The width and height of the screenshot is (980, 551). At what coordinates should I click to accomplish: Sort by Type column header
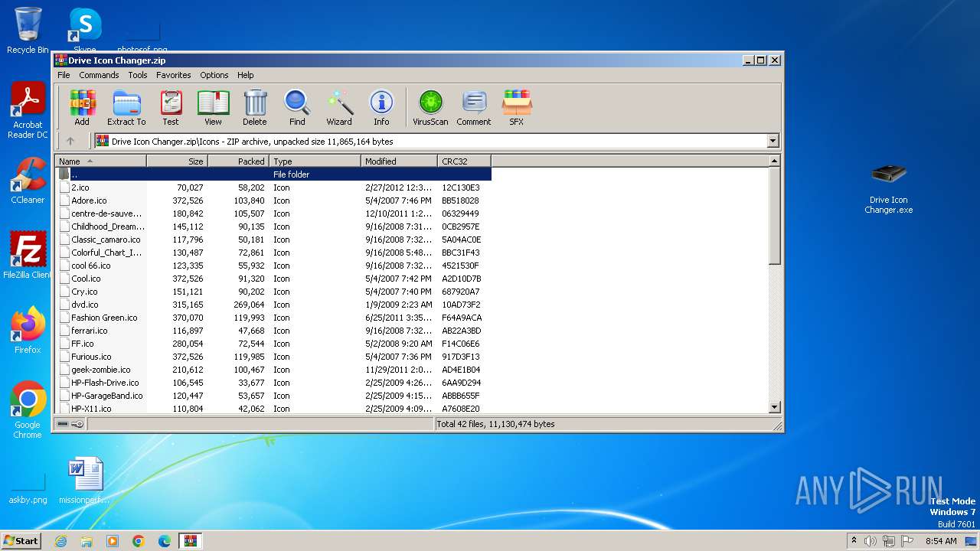315,161
